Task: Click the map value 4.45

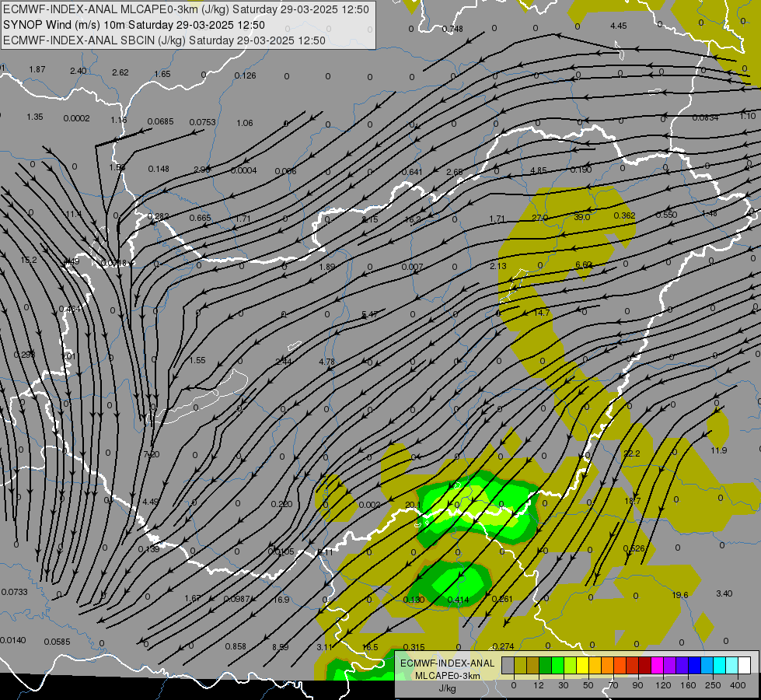Action: click(618, 26)
